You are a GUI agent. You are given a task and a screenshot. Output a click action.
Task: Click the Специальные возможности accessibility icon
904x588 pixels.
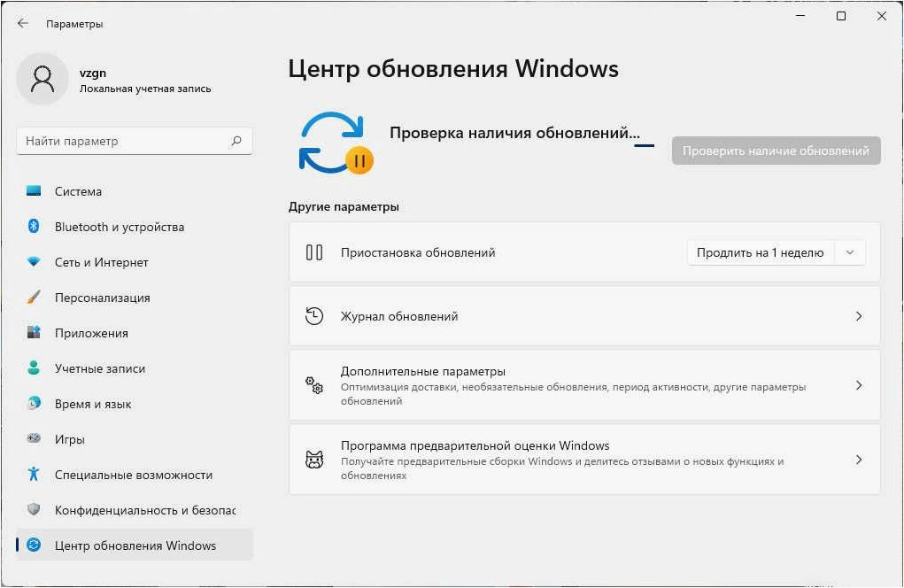[34, 474]
